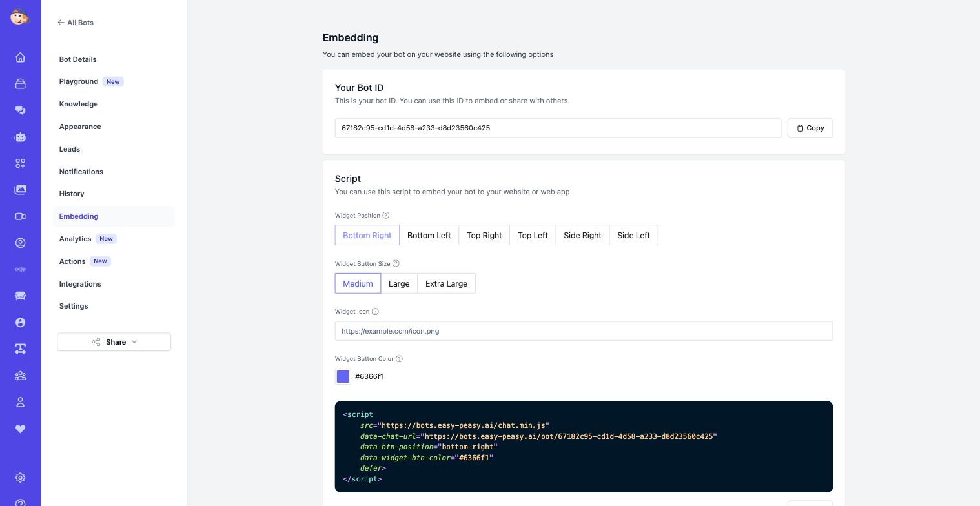Select Top Left widget position
Screen dimensions: 980x506
(x=533, y=236)
